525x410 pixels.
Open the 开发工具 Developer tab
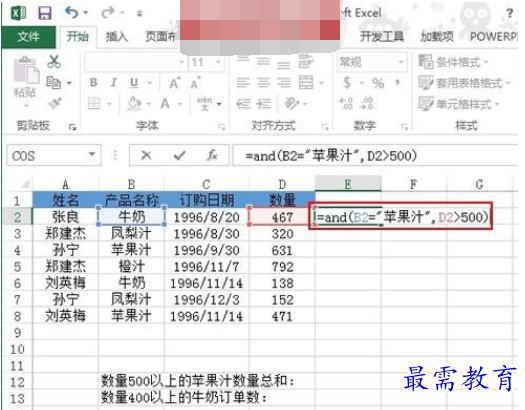coord(382,36)
